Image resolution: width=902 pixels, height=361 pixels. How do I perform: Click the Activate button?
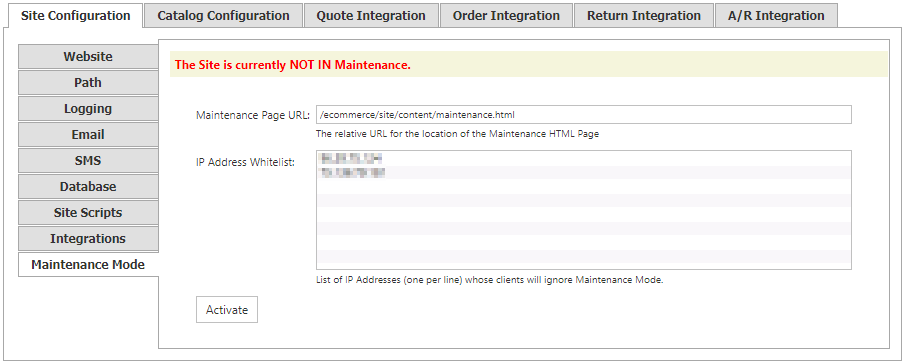coord(227,310)
